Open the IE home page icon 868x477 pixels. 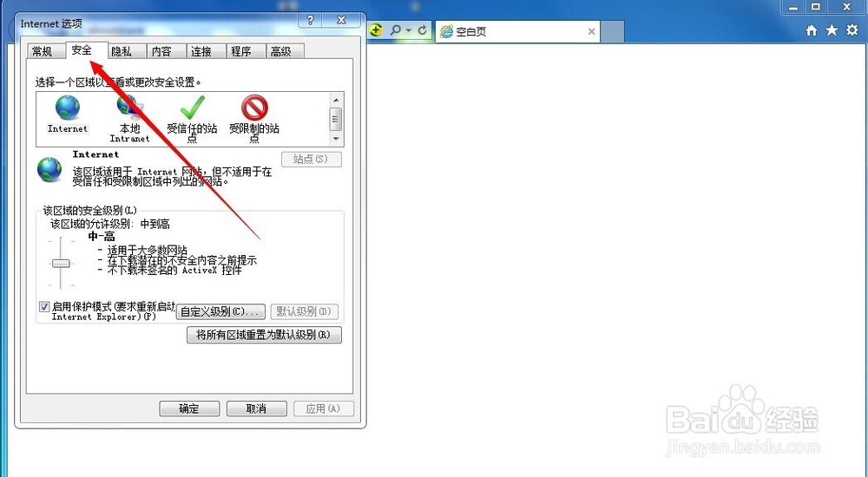(812, 30)
